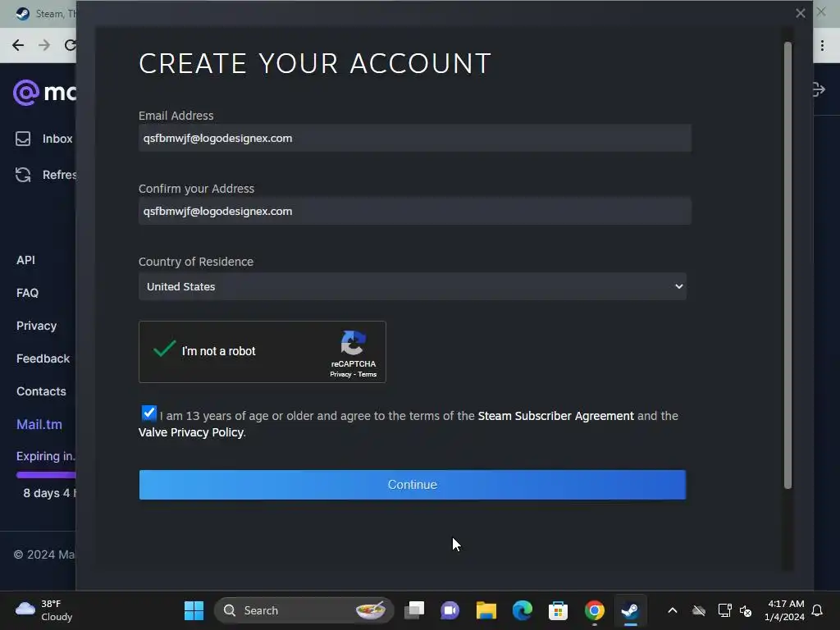Open Privacy in Mail.tm sidebar
The height and width of the screenshot is (630, 840).
point(36,326)
